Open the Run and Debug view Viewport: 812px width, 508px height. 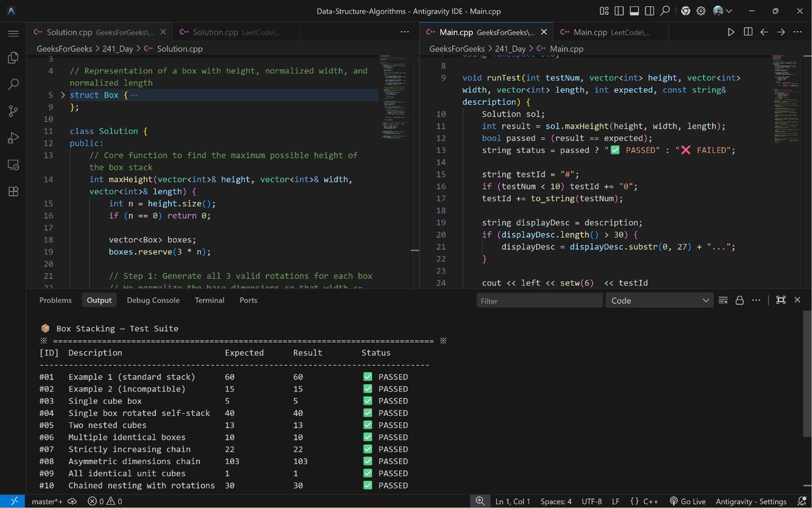[13, 138]
